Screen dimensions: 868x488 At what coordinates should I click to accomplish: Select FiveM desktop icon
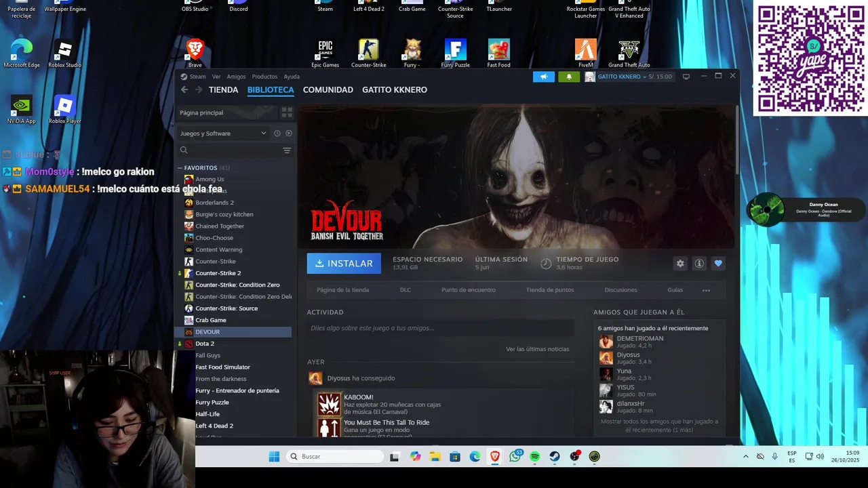pyautogui.click(x=586, y=53)
